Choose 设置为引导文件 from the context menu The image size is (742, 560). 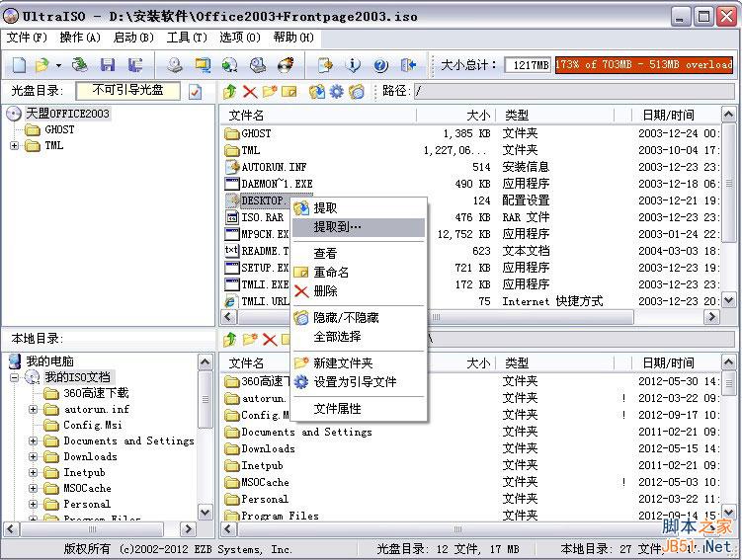(359, 382)
